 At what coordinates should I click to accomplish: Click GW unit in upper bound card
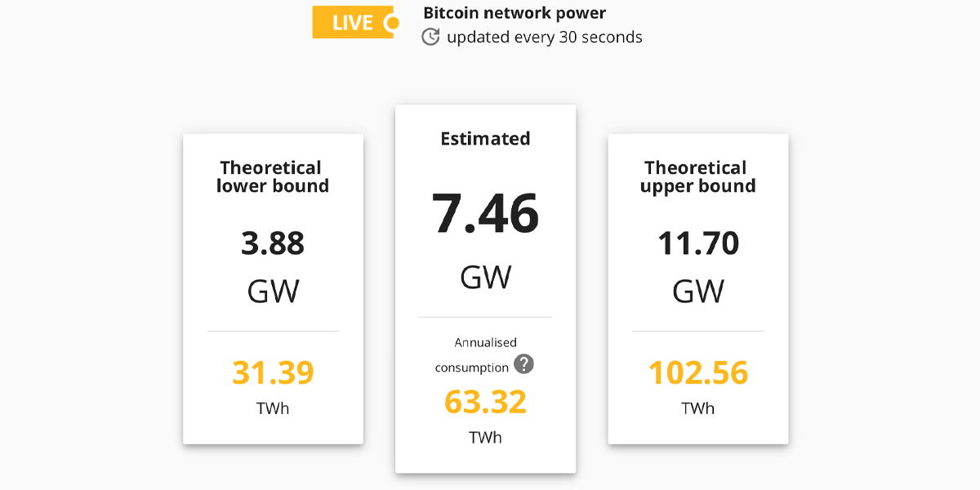click(x=698, y=291)
